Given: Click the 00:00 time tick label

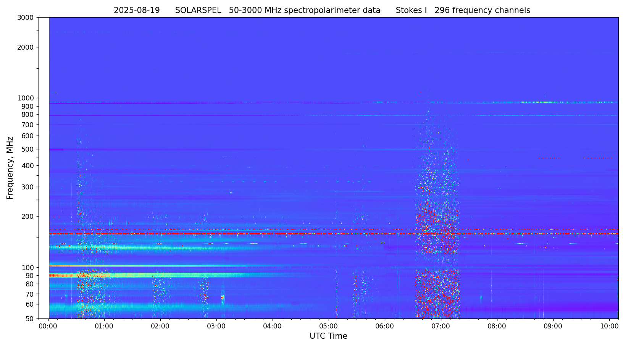Looking at the screenshot, I should 48,327.
